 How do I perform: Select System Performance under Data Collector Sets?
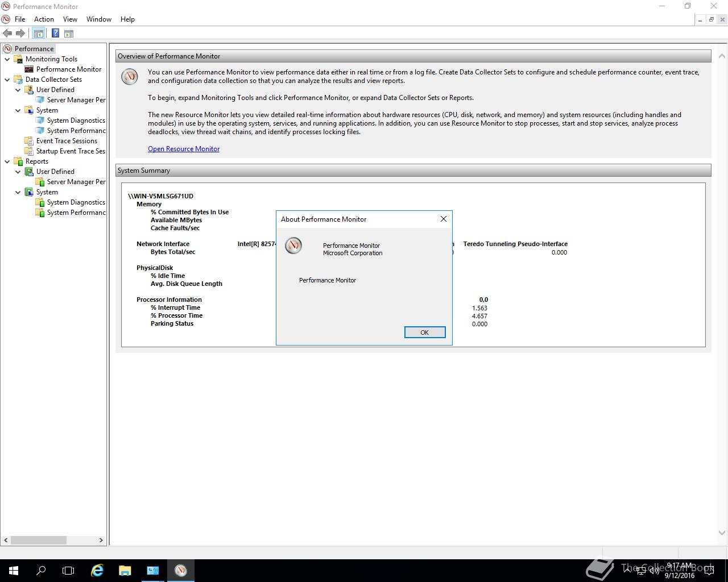76,131
